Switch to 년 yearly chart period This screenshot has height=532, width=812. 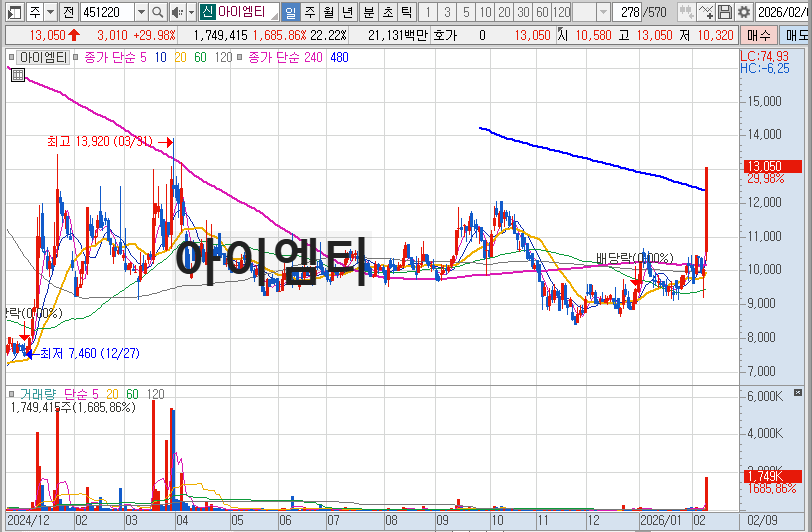[x=347, y=11]
